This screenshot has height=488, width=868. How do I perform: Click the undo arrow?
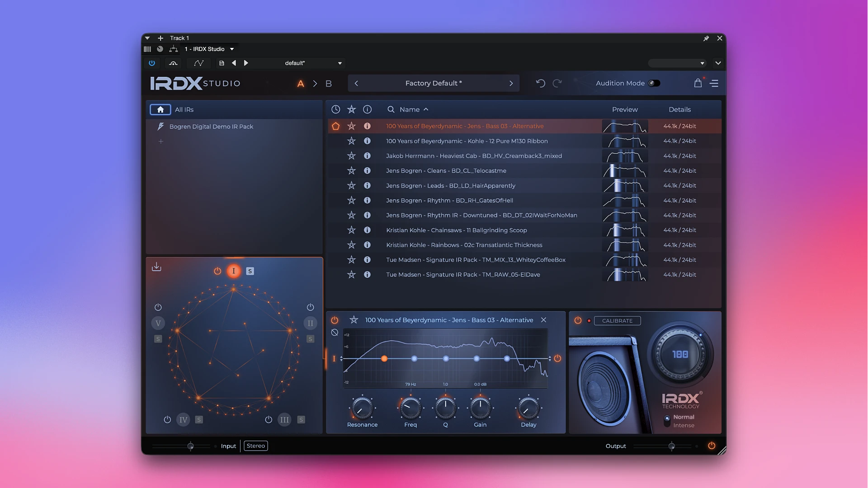tap(540, 83)
